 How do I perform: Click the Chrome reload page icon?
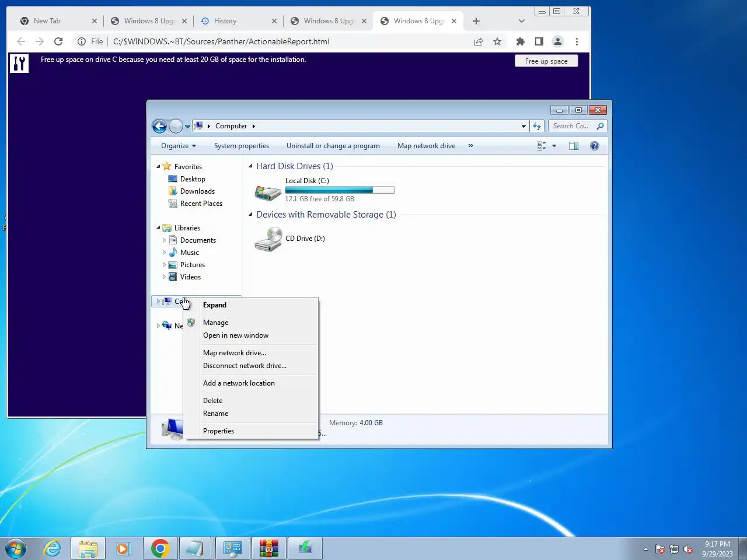pyautogui.click(x=58, y=41)
